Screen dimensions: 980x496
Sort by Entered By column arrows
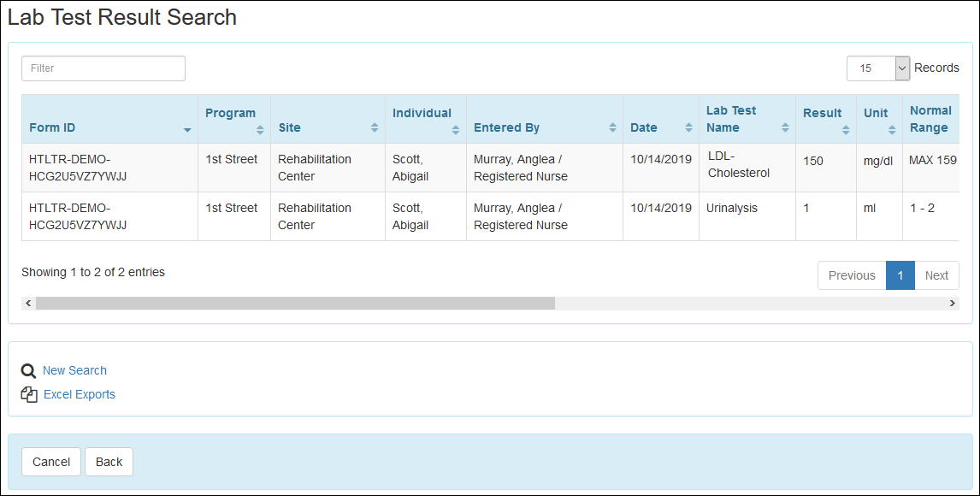click(612, 127)
